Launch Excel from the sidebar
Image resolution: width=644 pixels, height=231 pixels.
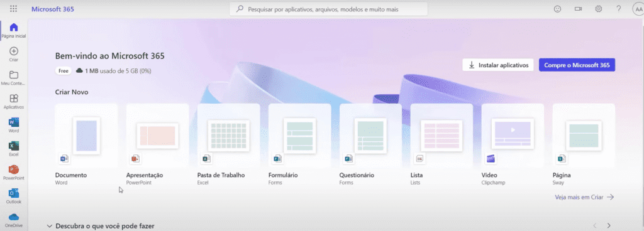(14, 149)
